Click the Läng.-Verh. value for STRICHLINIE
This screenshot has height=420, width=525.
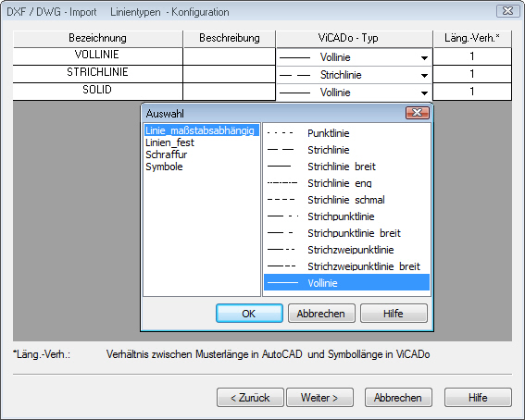[472, 74]
